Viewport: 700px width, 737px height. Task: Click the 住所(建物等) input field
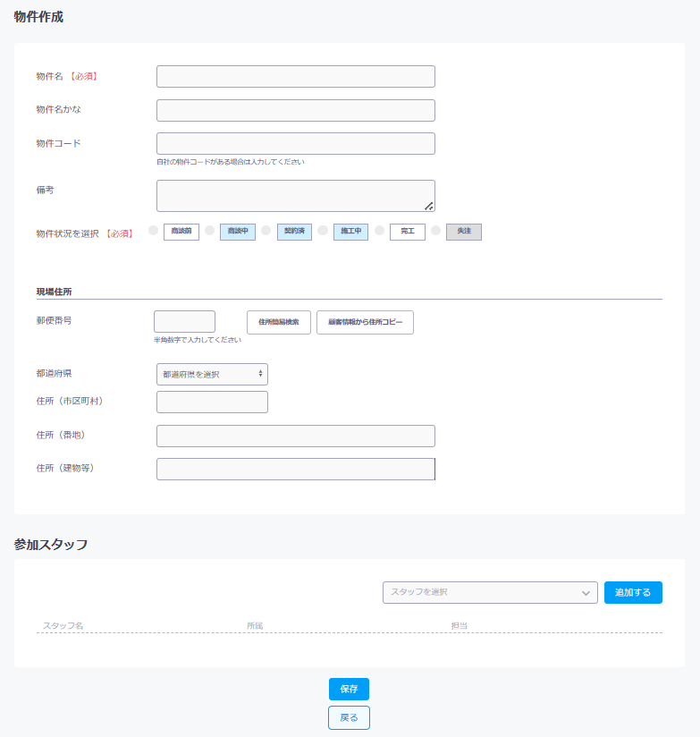coord(296,469)
